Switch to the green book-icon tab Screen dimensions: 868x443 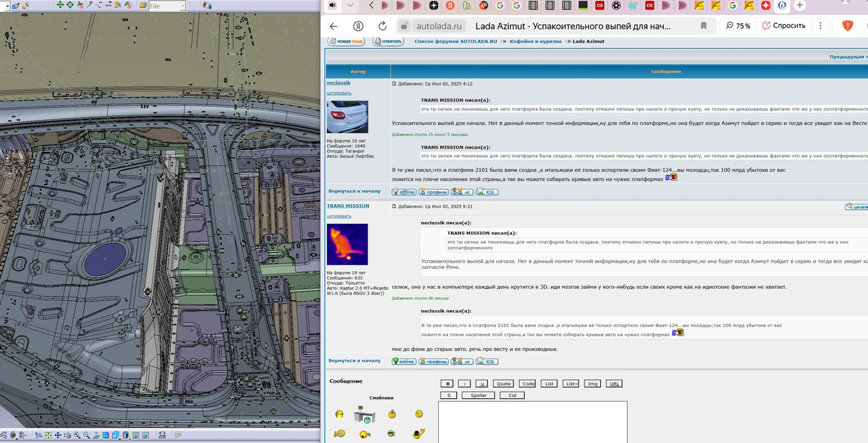[467, 5]
